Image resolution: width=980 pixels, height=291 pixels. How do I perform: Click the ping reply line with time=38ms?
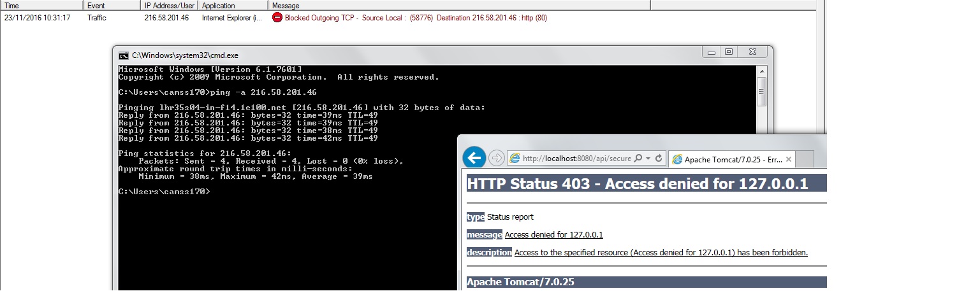[x=248, y=131]
